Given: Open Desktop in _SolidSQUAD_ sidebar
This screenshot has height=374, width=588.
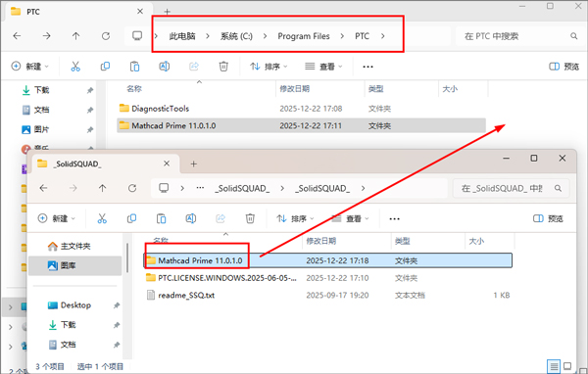Looking at the screenshot, I should [x=75, y=305].
